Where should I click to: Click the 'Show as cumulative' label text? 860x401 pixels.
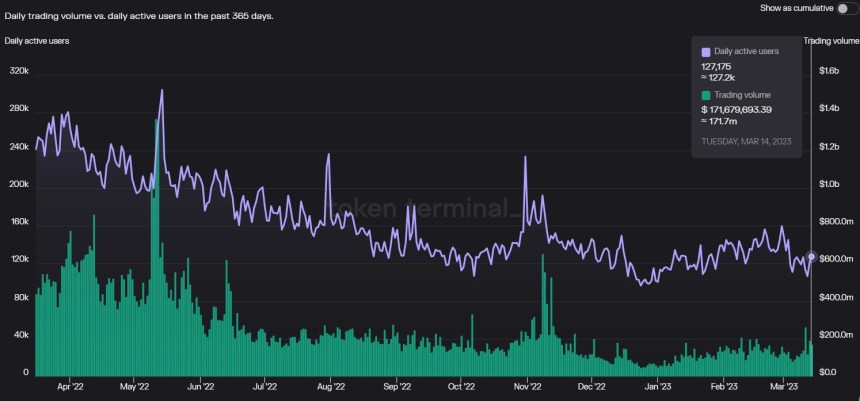point(796,8)
